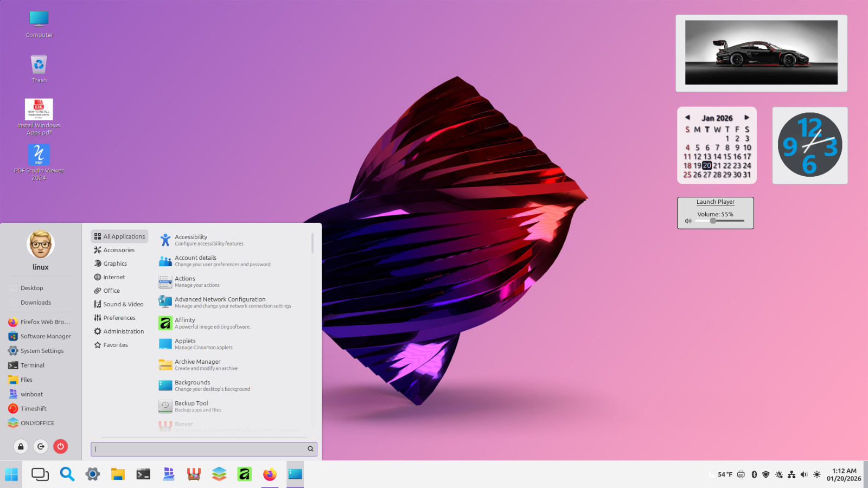Click the menu search input field

[x=203, y=449]
